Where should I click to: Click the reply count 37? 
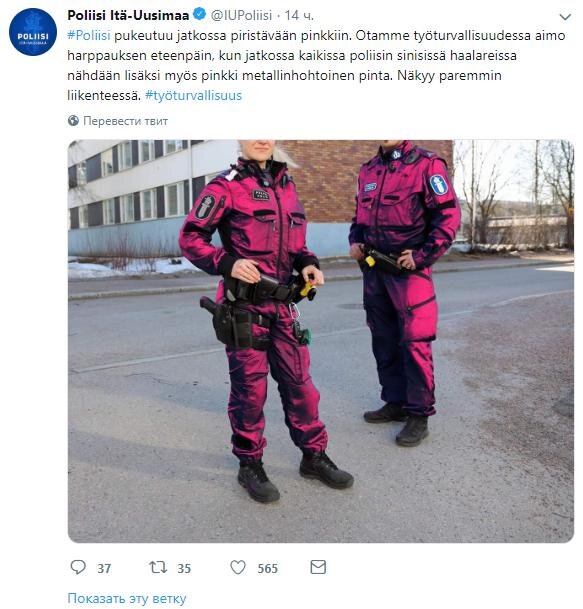104,569
